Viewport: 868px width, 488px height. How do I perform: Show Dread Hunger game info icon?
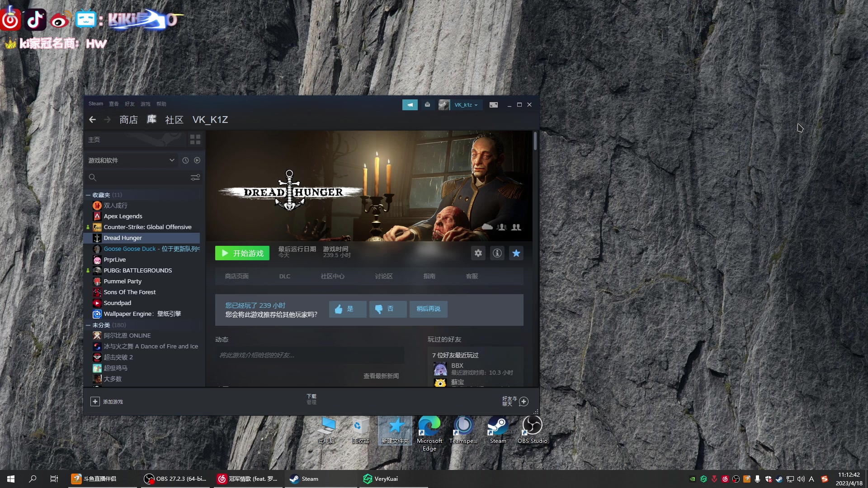click(497, 253)
